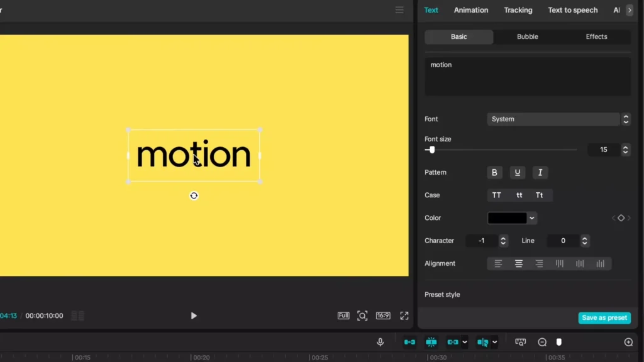Enter fullscreen preview mode
The width and height of the screenshot is (644, 362).
[403, 316]
